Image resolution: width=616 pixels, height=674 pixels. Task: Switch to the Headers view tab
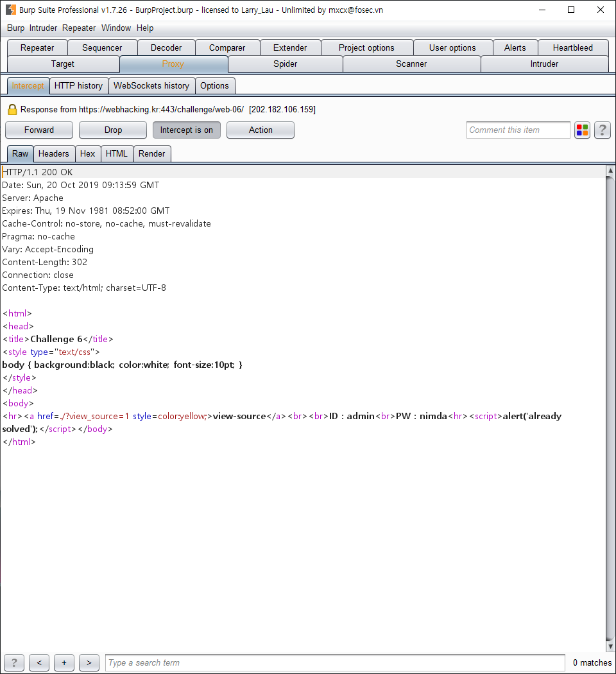pos(54,154)
